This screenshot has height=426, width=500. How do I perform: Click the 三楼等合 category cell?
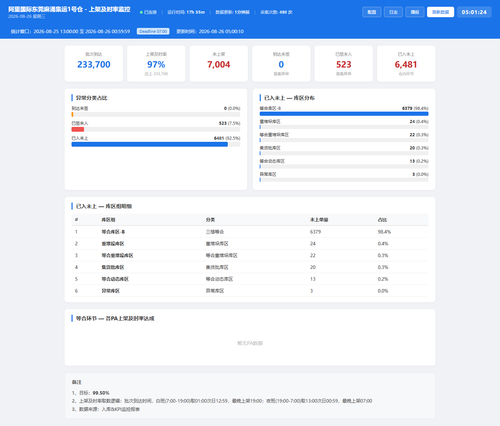pyautogui.click(x=215, y=232)
